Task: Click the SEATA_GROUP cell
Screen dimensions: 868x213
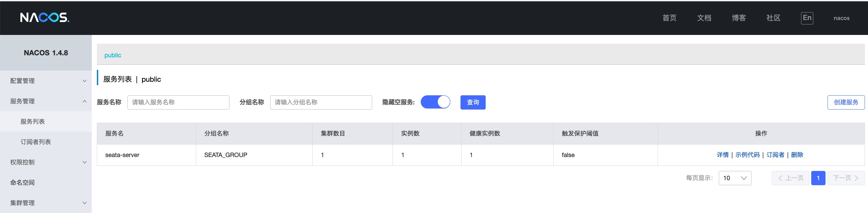Action: pos(254,155)
